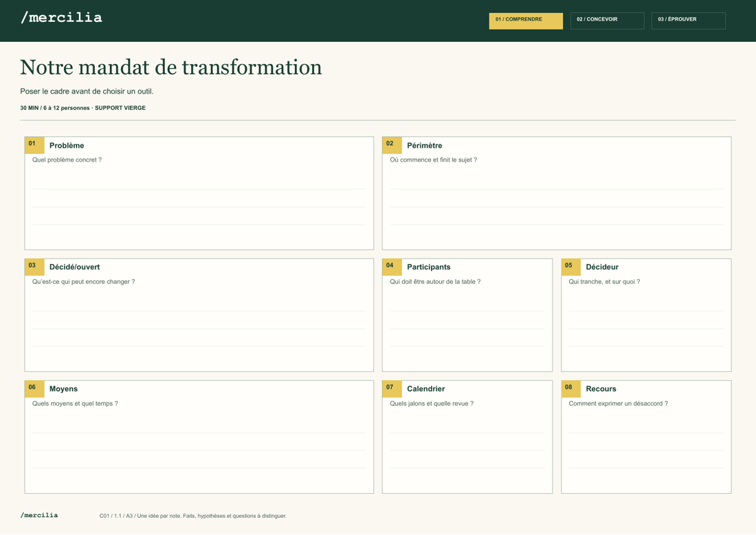
Task: Click the writing area of the Moyens card
Action: tap(199, 450)
